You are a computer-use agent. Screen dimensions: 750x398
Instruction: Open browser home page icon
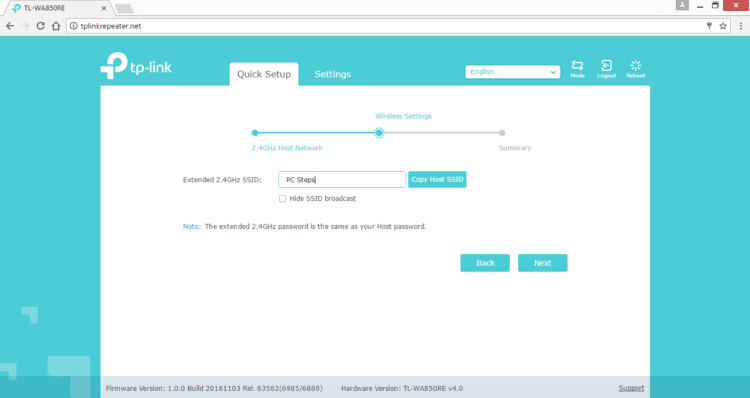(x=56, y=26)
